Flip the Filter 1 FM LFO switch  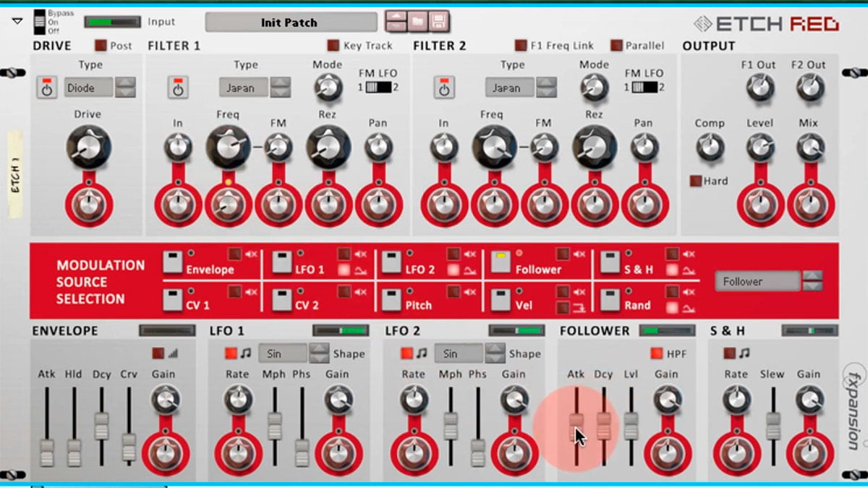(378, 87)
